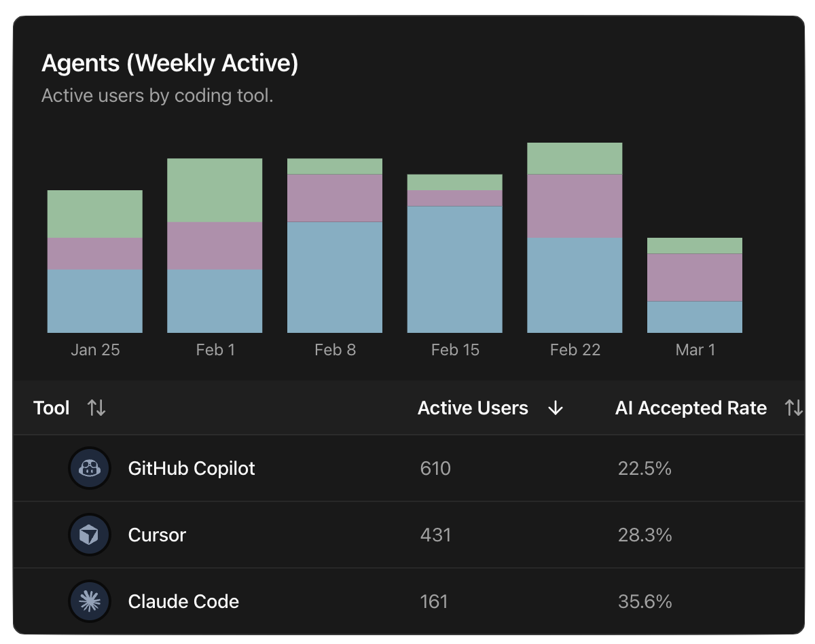Select the blue segment of Jan 25 bar
The height and width of the screenshot is (644, 815).
click(94, 301)
